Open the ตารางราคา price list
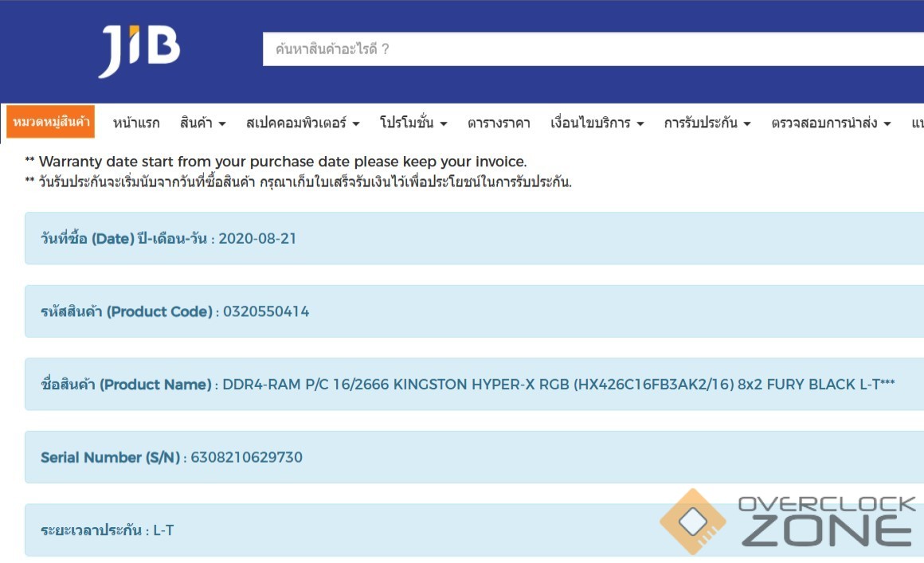Viewport: 924px width, 563px height. pyautogui.click(x=499, y=123)
